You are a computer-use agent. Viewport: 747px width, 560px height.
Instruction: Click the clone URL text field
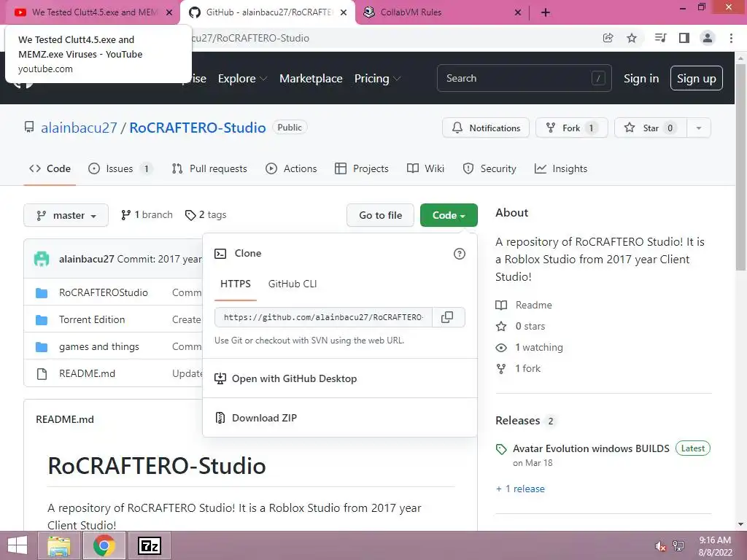(323, 317)
